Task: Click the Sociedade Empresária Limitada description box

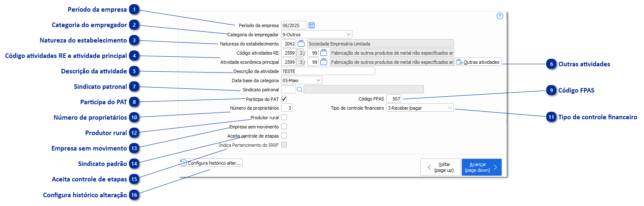Action: pos(380,43)
